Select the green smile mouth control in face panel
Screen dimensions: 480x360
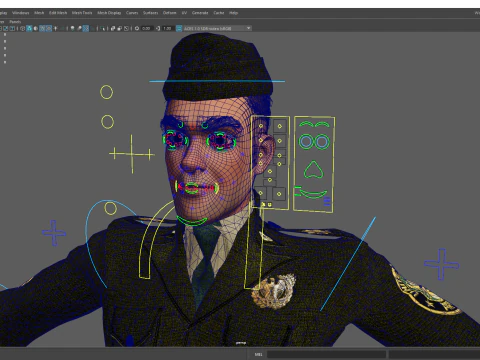pyautogui.click(x=313, y=194)
